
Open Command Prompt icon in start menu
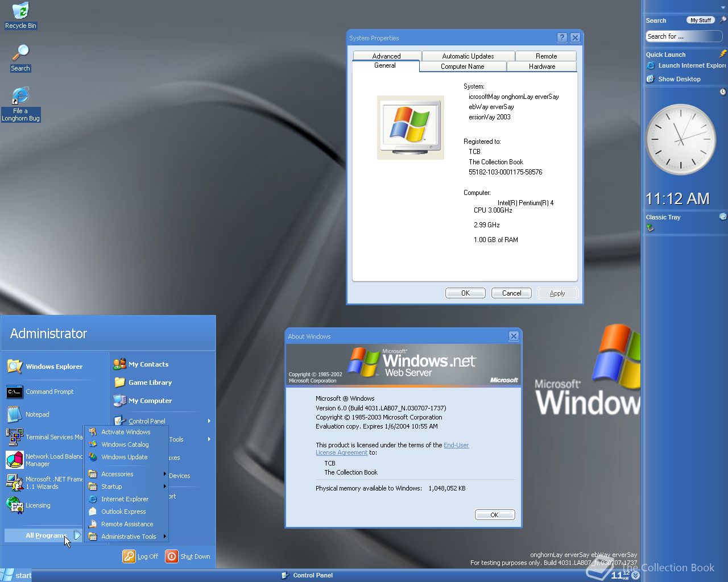[x=15, y=392]
